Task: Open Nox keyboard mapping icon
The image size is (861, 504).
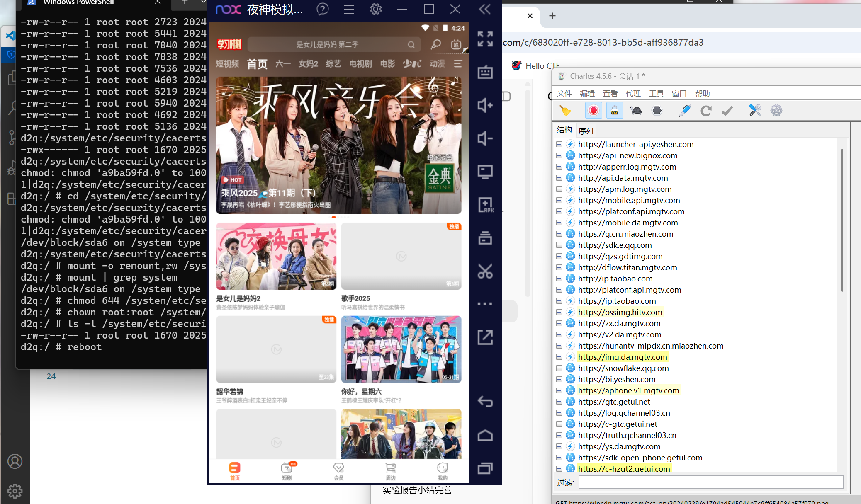Action: pos(485,72)
